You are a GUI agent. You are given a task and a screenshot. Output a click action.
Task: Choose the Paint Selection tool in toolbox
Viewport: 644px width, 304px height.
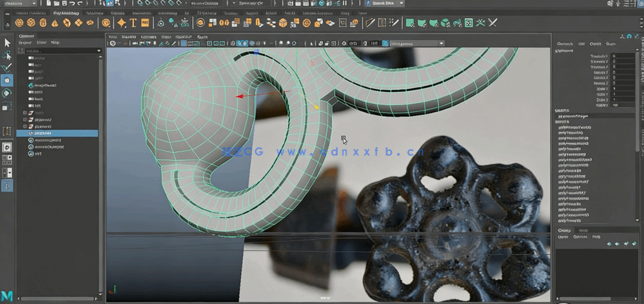tap(7, 68)
